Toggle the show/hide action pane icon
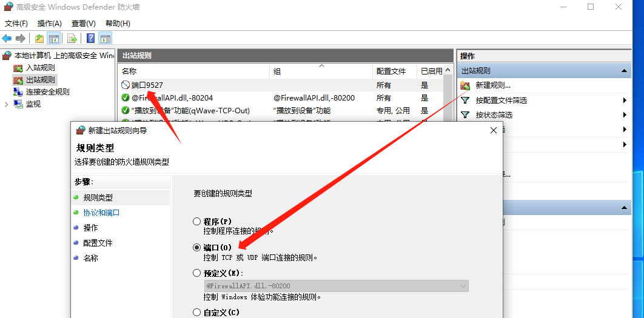This screenshot has width=644, height=318. click(106, 39)
